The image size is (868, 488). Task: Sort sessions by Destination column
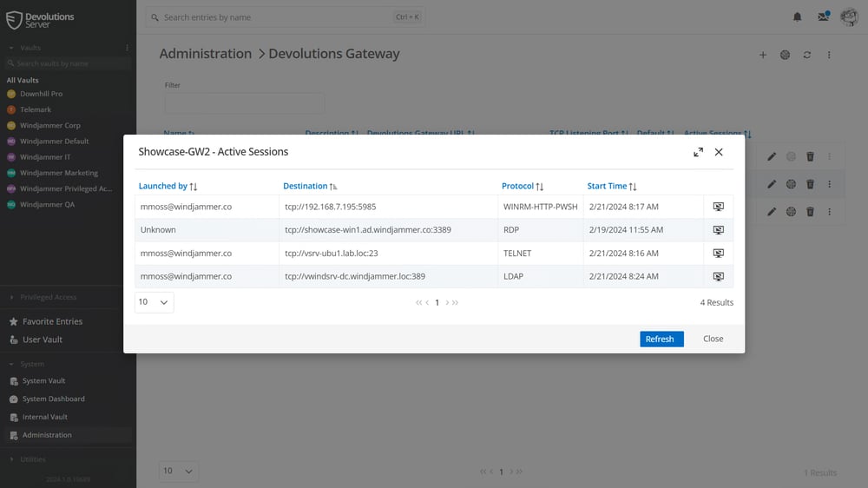click(310, 186)
